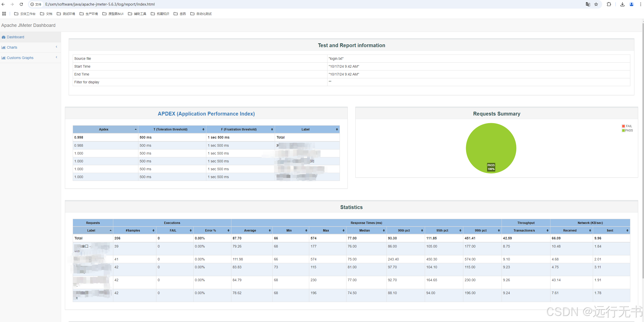Screen dimensions: 644x322
Task: Open the translate page icon
Action: (x=588, y=4)
